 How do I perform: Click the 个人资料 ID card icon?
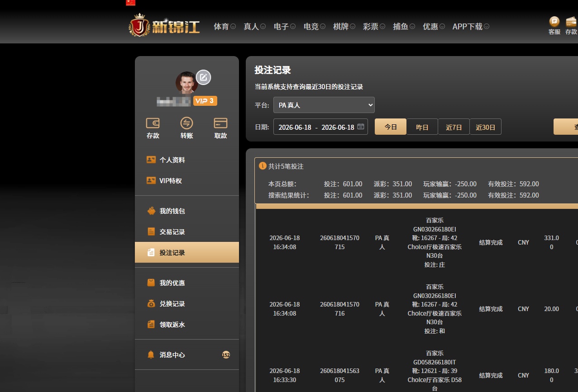(151, 160)
